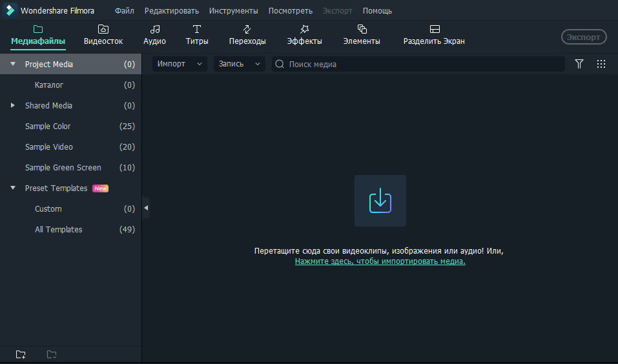Select the Custom templates folder
Viewport: 618px width, 364px height.
[70, 209]
